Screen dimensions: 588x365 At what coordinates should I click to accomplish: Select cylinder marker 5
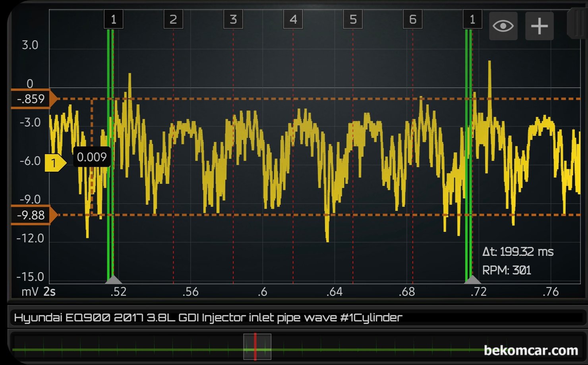tap(353, 19)
